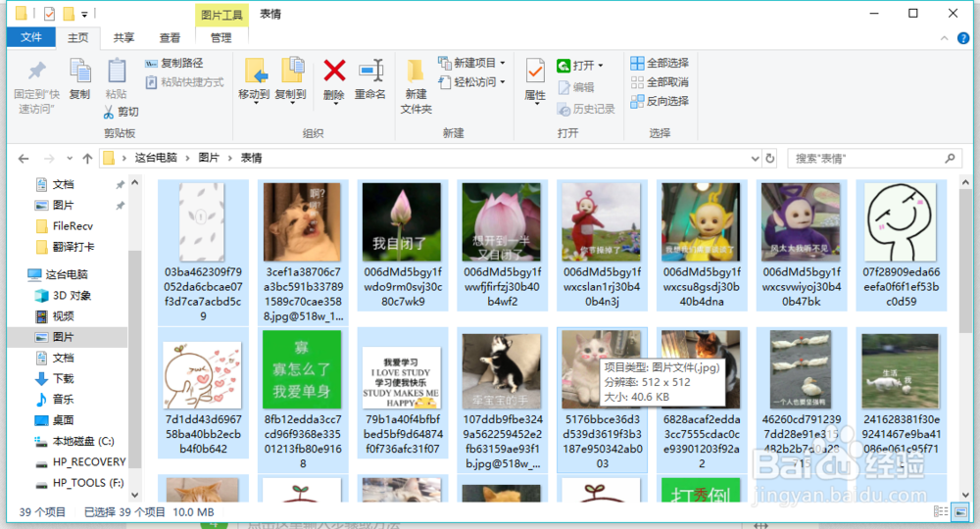Image resolution: width=980 pixels, height=529 pixels.
Task: Click the Up one level arrow
Action: [x=87, y=159]
